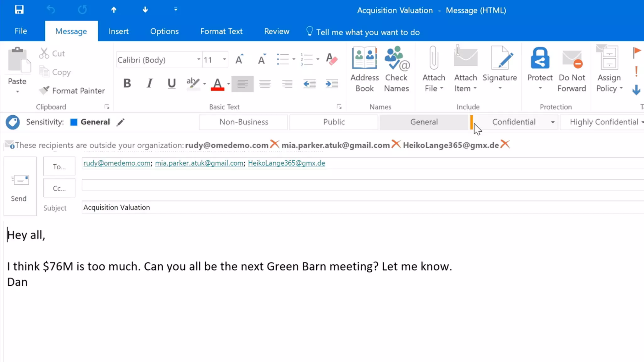The width and height of the screenshot is (644, 362).
Task: Open highlight color dropdown arrow
Action: [204, 84]
